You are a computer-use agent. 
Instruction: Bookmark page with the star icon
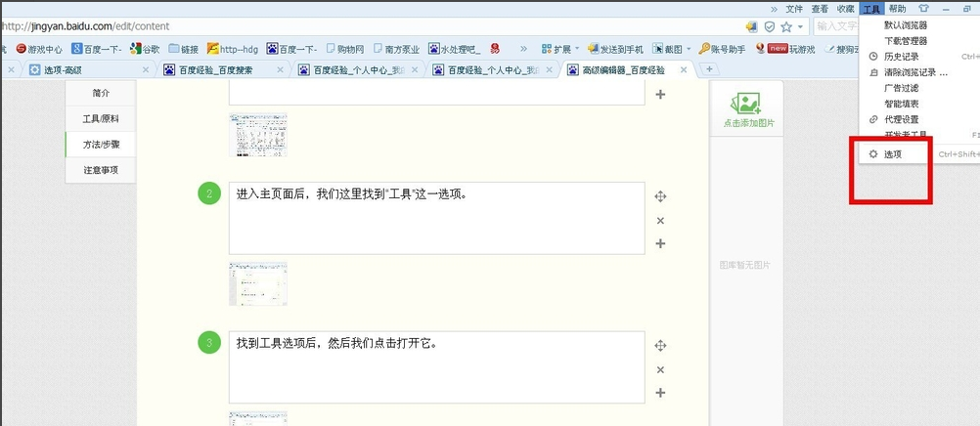point(786,26)
